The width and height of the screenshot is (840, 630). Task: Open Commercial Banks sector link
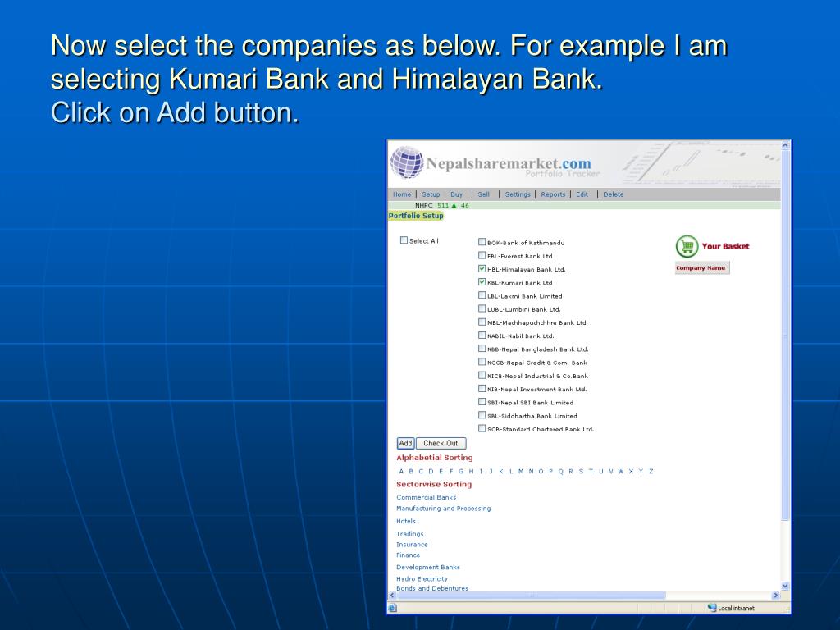pos(426,497)
